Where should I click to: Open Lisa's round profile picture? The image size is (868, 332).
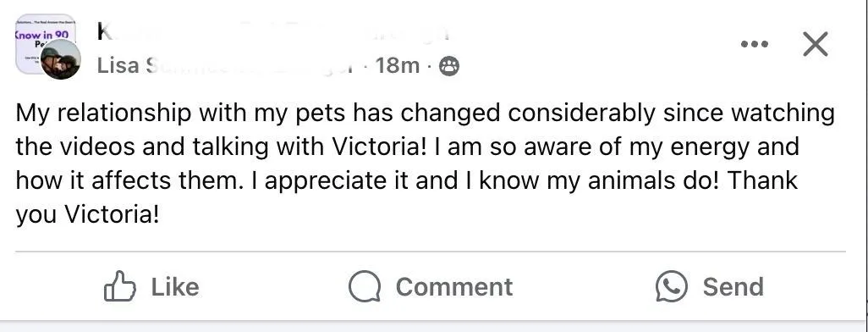pos(60,59)
